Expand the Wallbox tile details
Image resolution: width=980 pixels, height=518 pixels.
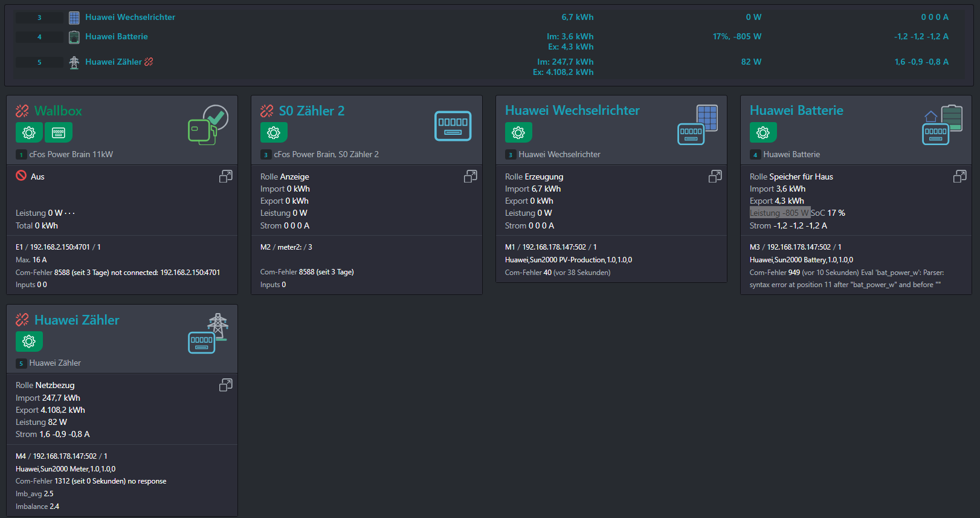(225, 176)
